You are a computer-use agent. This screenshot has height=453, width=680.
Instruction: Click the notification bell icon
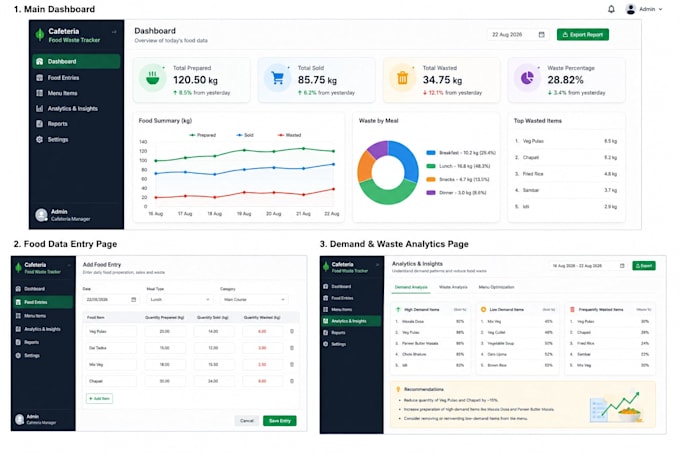coord(611,9)
